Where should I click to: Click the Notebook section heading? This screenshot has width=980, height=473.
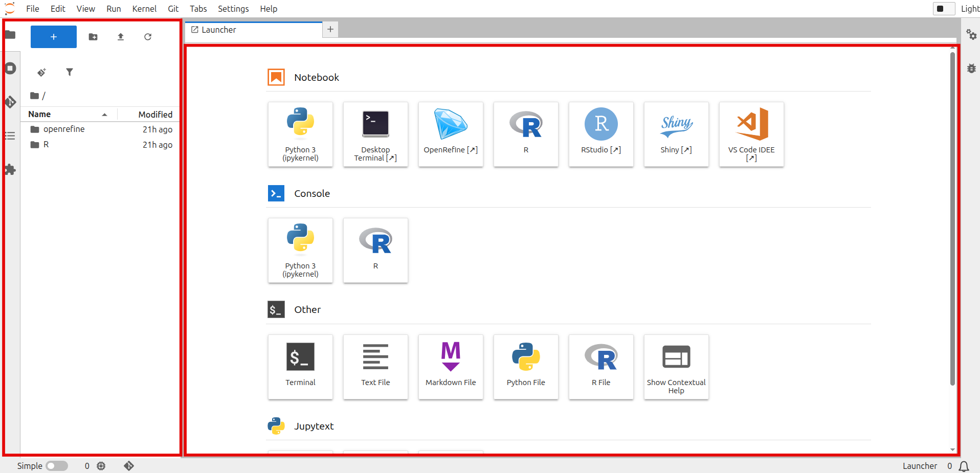pos(317,77)
